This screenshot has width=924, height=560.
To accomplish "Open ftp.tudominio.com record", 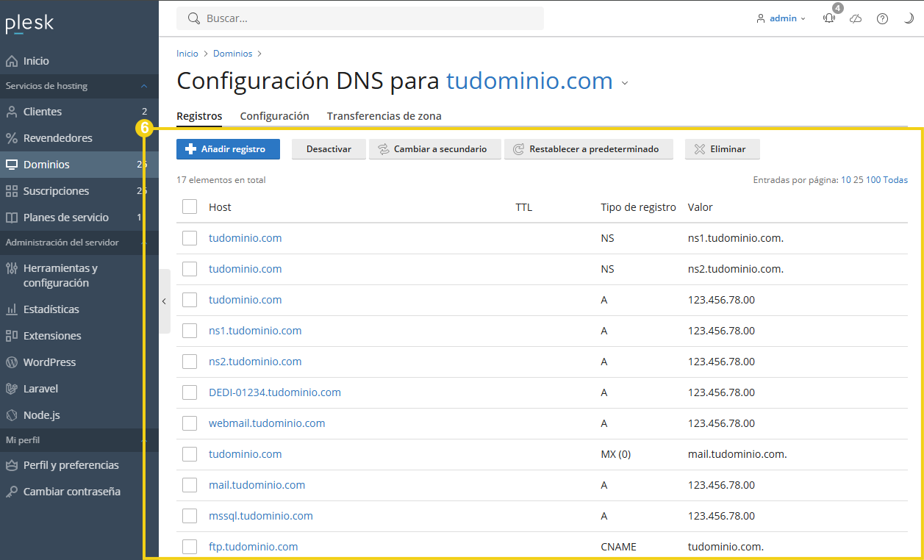I will coord(254,547).
